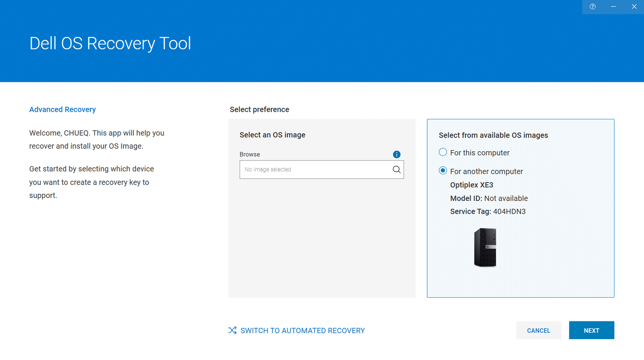Minimize the Dell OS Recovery Tool window
The image size is (644, 360).
(x=613, y=6)
